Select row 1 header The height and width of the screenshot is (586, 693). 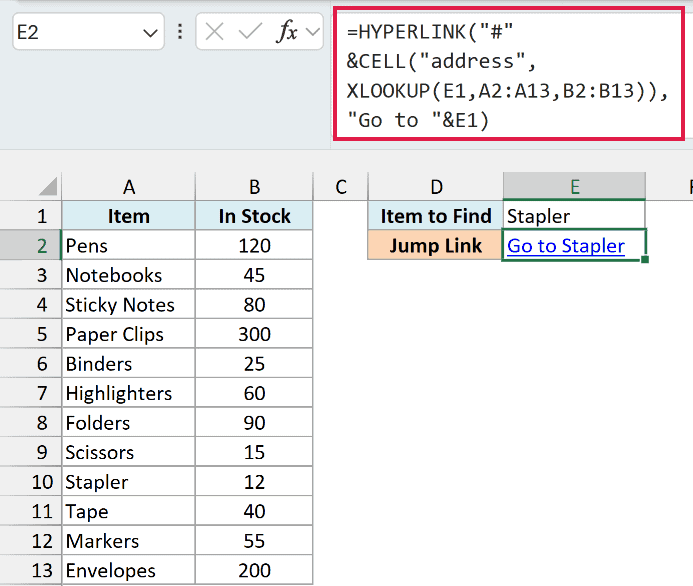[x=30, y=216]
